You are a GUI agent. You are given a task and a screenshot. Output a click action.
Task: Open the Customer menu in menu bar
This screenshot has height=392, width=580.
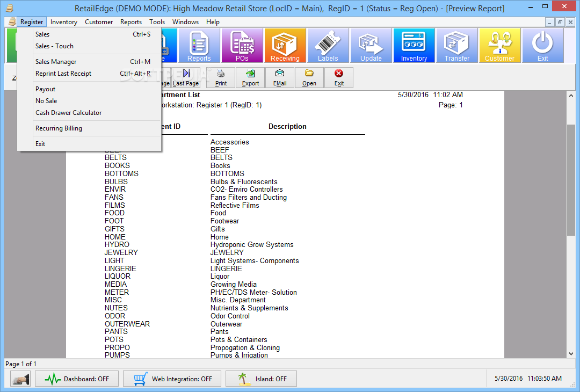pos(99,22)
